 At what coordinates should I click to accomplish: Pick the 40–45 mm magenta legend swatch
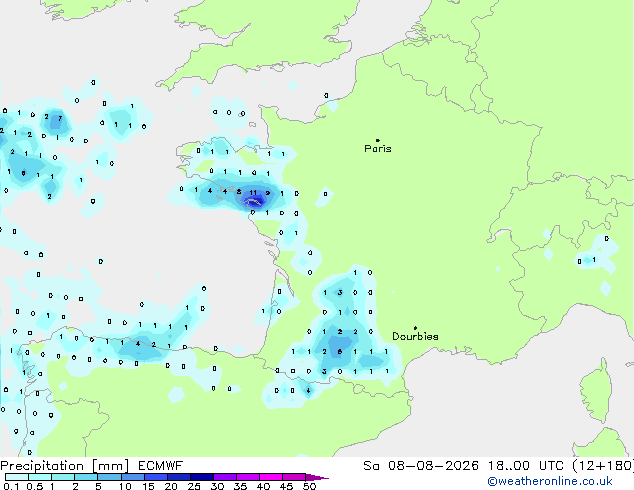[x=271, y=477]
